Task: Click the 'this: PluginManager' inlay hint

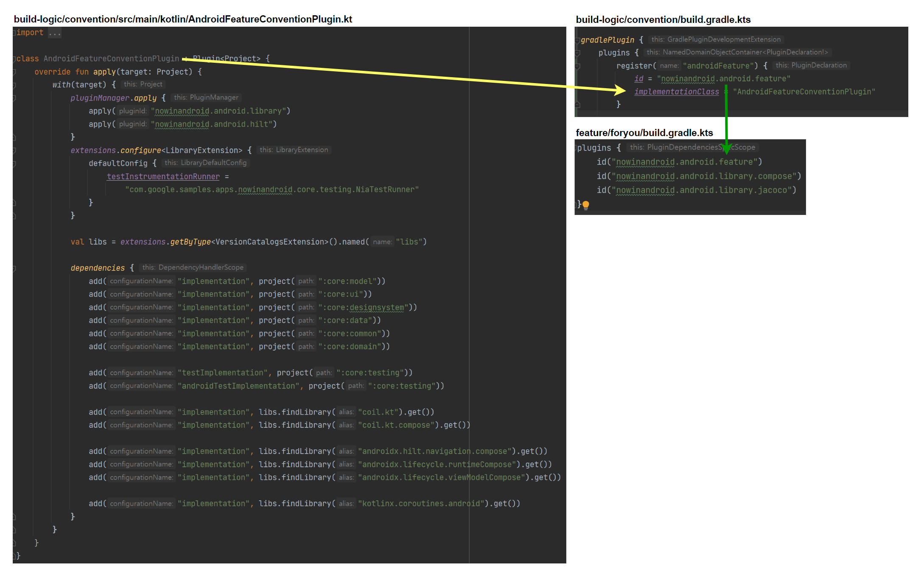Action: tap(206, 98)
